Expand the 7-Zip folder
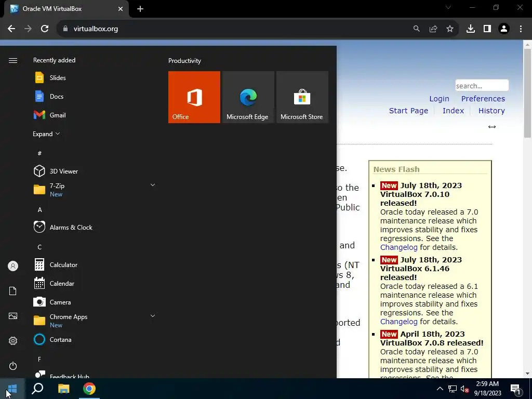 click(x=153, y=185)
